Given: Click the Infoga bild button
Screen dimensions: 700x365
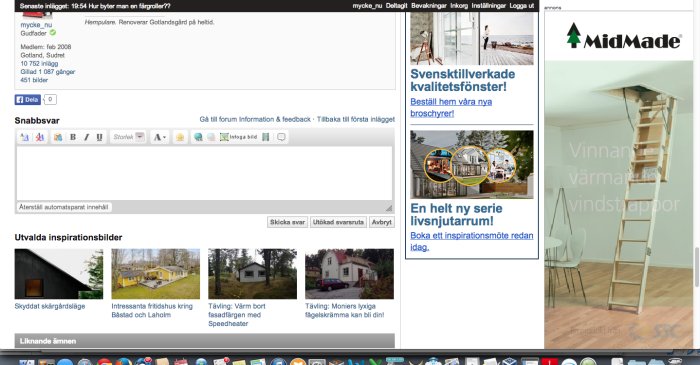Looking at the screenshot, I should click(x=238, y=137).
